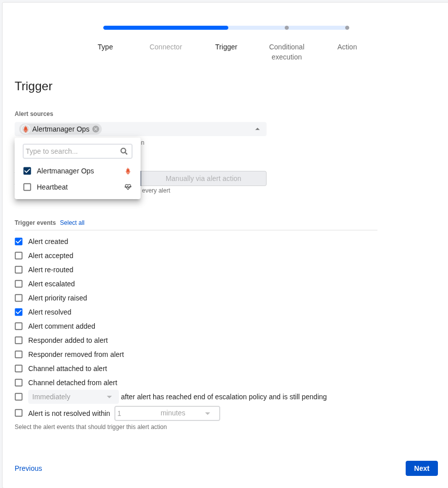Image resolution: width=448 pixels, height=488 pixels.
Task: Click the wizard progress bar
Action: click(x=226, y=28)
